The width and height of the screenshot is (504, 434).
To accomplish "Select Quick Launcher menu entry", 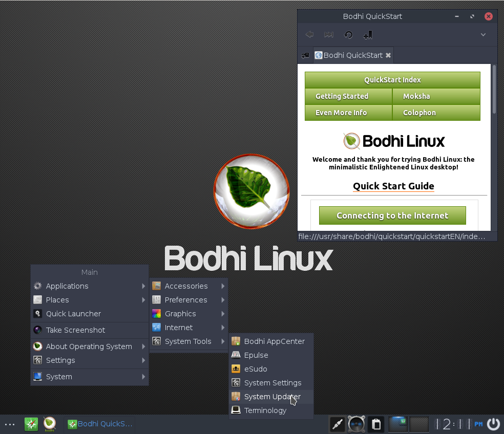I will point(90,314).
